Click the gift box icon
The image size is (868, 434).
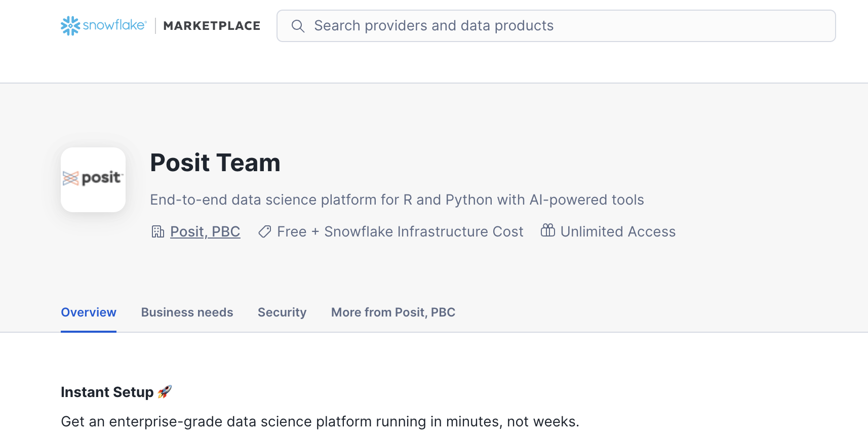547,231
